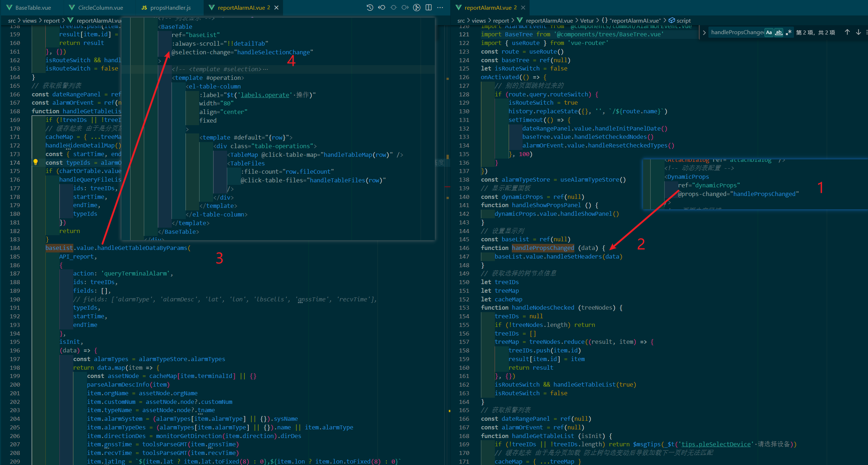This screenshot has height=465, width=868.
Task: Expand the replace row chevron in find
Action: coord(704,32)
